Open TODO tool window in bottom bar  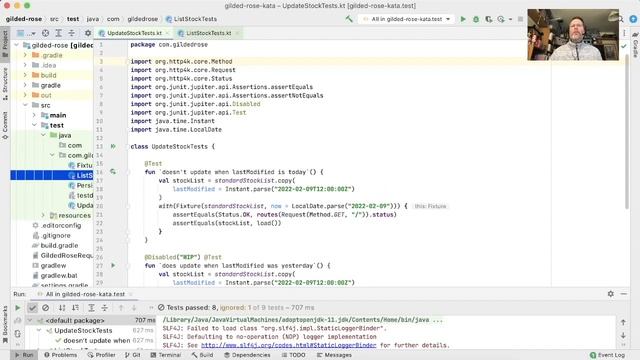pyautogui.click(x=293, y=355)
